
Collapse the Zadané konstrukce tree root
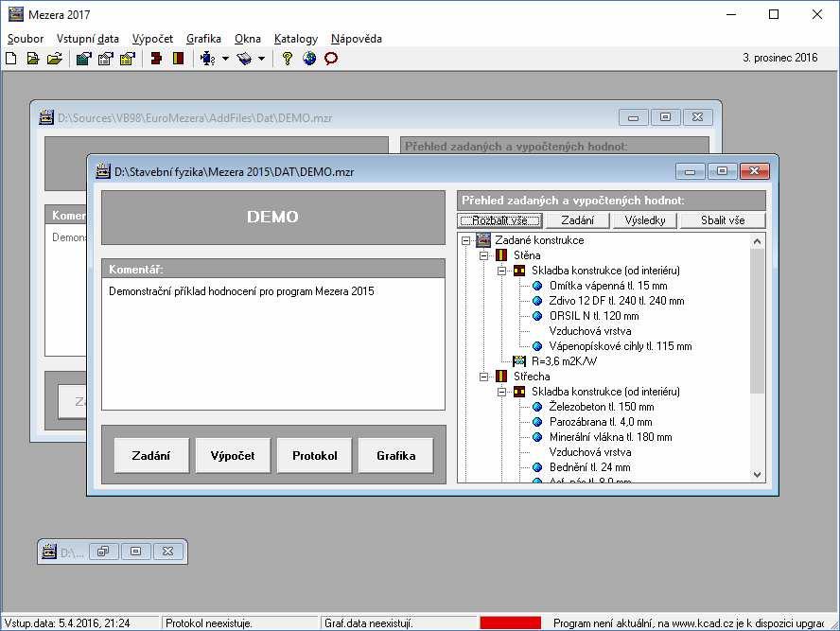tap(466, 240)
